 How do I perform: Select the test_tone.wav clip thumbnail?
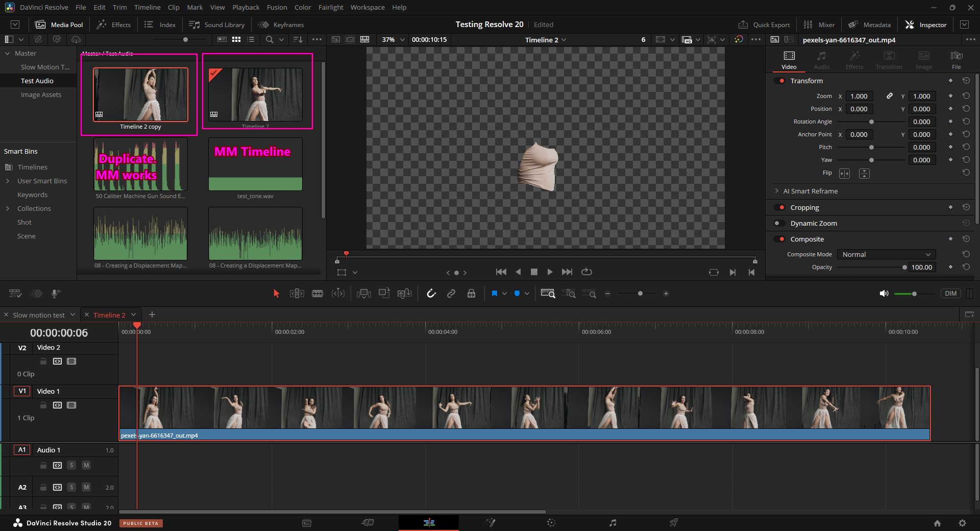255,164
